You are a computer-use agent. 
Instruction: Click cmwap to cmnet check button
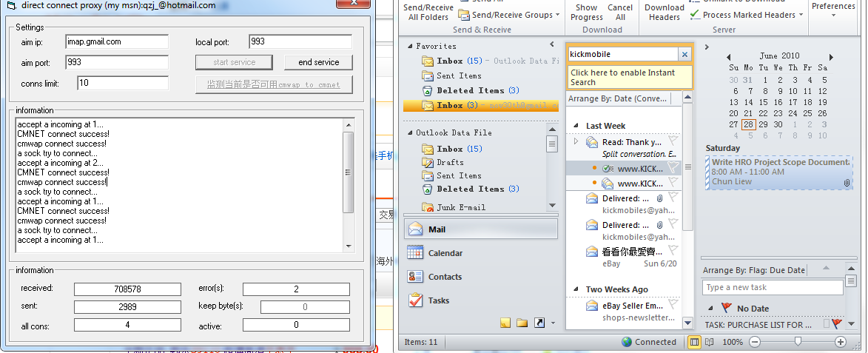(274, 84)
